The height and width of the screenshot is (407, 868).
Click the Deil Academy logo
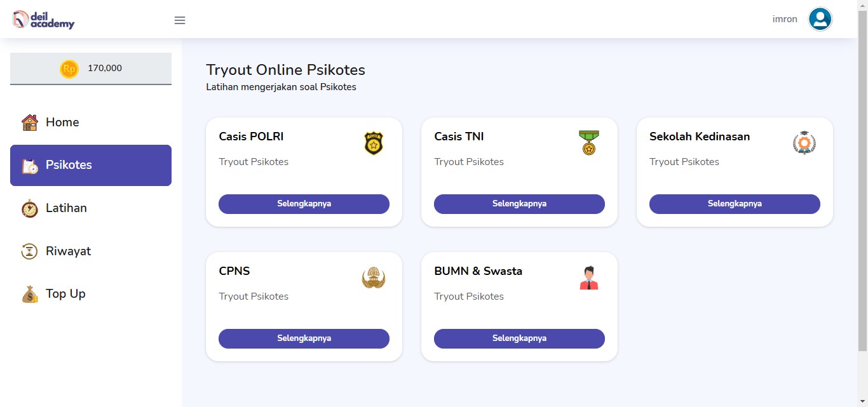(x=44, y=20)
